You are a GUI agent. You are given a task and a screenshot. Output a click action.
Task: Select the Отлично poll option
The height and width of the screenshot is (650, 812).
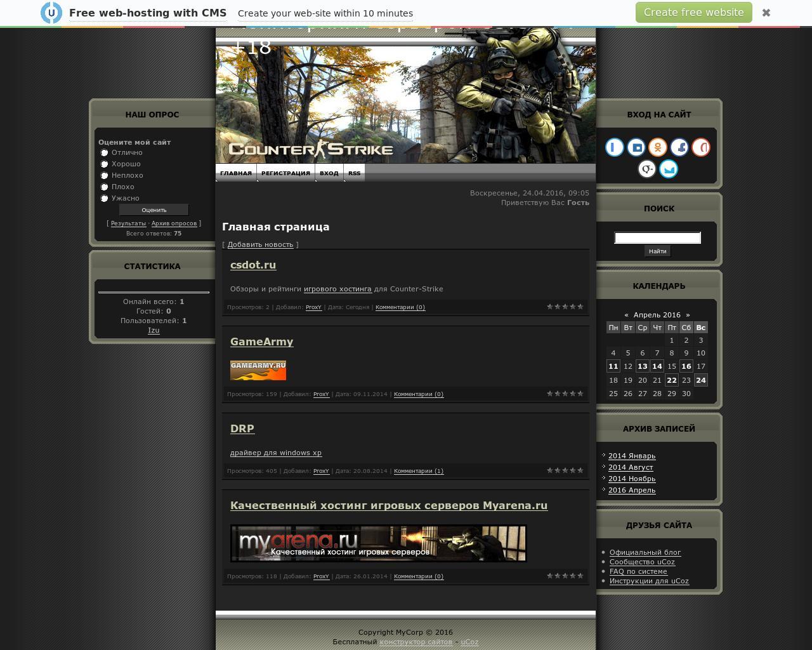(x=105, y=152)
